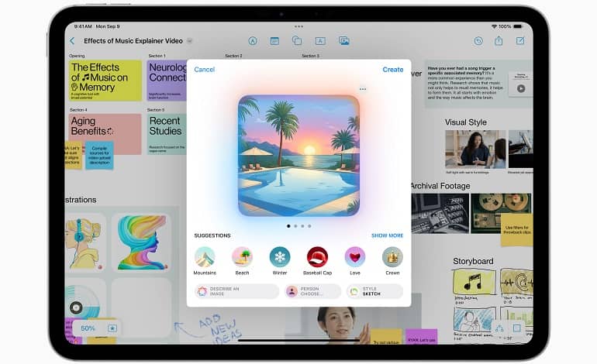Select the rainbow head silhouette illustration
Screen dimensions: 597x364
tap(142, 242)
